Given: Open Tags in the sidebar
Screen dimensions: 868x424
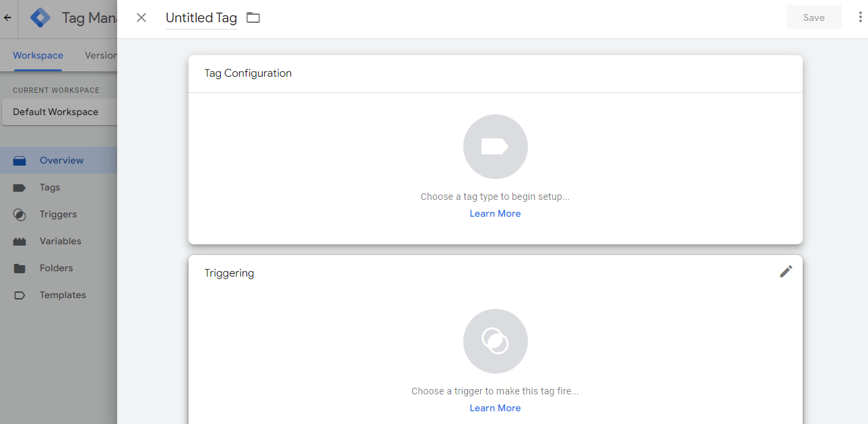Looking at the screenshot, I should click(50, 187).
